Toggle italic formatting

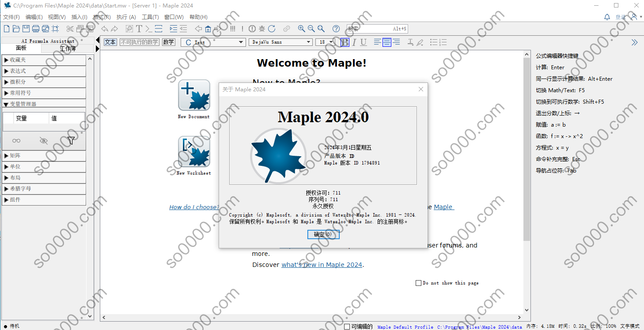point(355,42)
